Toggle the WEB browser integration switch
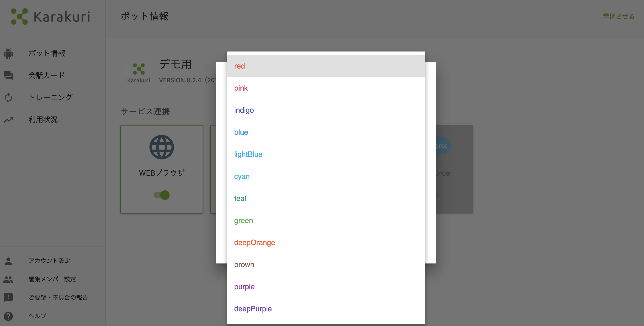The image size is (644, 326). point(162,195)
